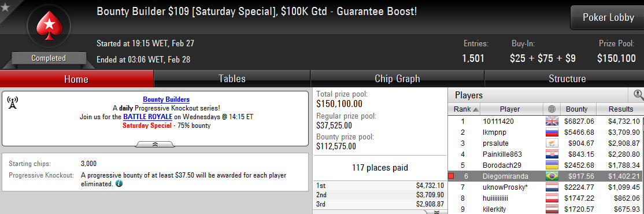Screen dimensions: 644x214
Task: Open the Bounty Builders link
Action: [166, 99]
